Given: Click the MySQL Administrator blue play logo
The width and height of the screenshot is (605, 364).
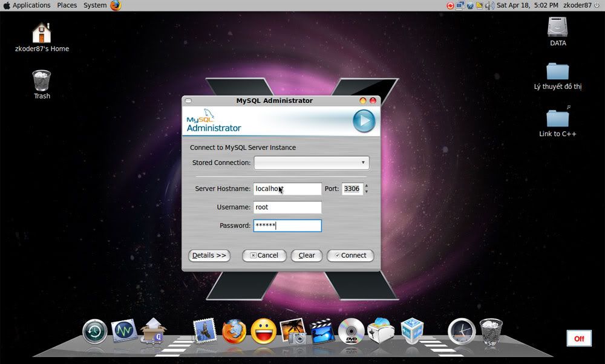Looking at the screenshot, I should point(364,121).
